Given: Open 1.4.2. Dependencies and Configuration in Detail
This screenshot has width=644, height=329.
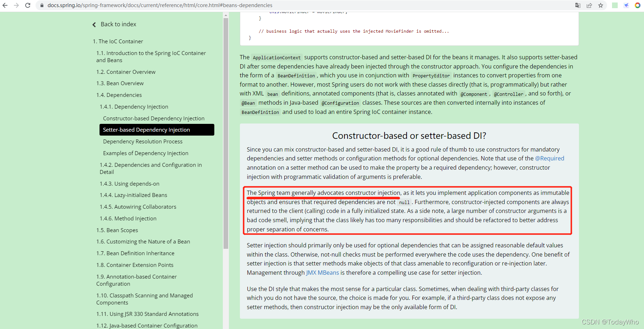Looking at the screenshot, I should (151, 168).
